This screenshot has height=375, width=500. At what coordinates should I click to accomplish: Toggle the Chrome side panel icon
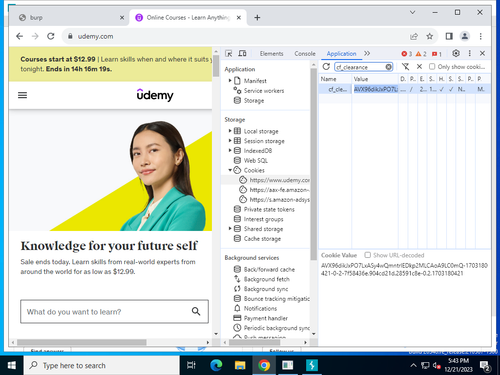(449, 36)
